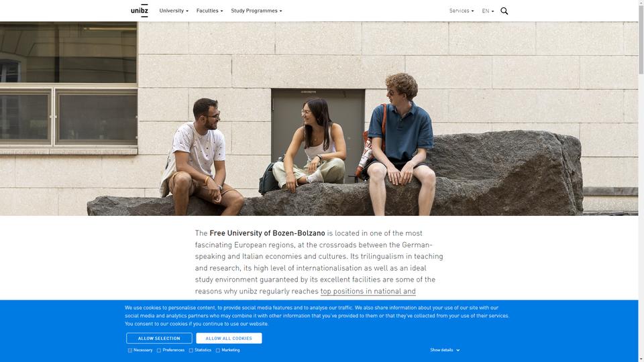Click the Allow Selection button
644x362 pixels.
pos(159,338)
